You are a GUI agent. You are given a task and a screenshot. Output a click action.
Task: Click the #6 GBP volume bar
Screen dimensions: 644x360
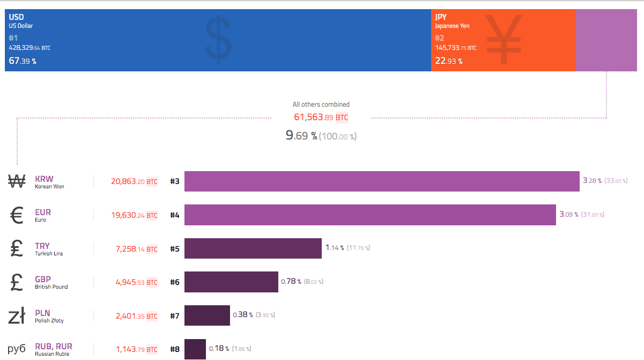[x=231, y=282]
